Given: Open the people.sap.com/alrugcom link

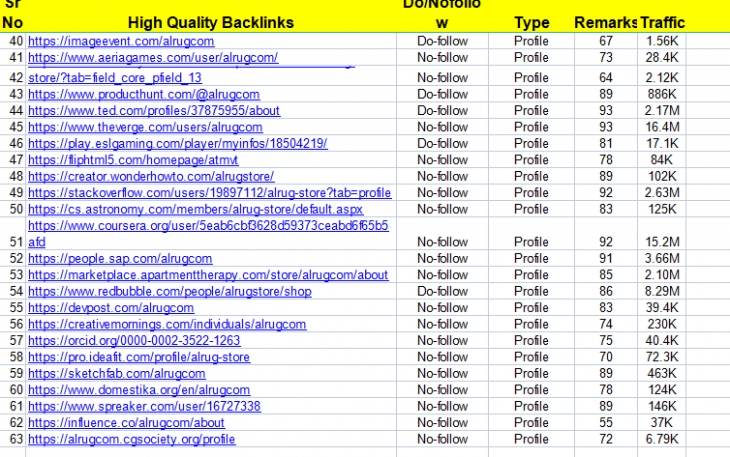Looking at the screenshot, I should point(120,259).
